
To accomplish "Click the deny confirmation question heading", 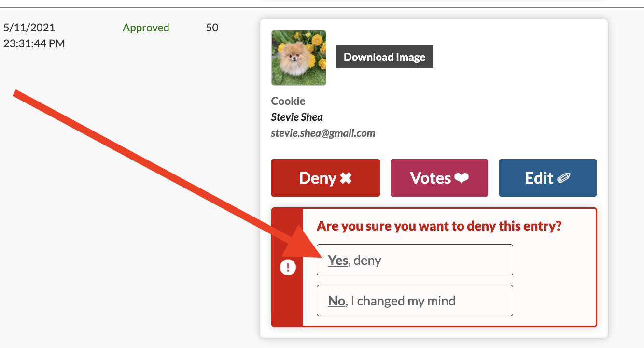I will [439, 226].
